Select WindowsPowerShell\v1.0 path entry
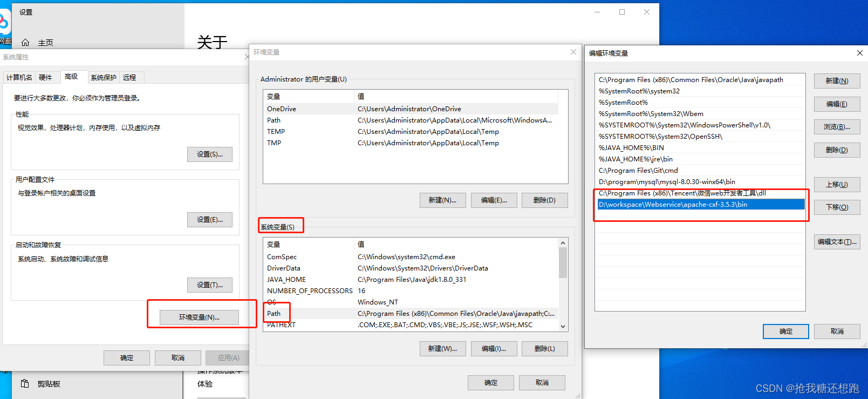The image size is (868, 399). (x=700, y=125)
